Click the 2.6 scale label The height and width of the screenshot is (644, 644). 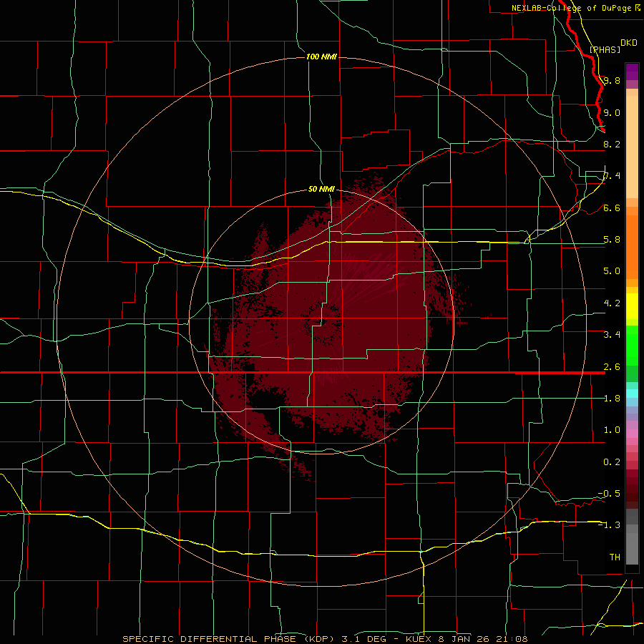tap(612, 367)
